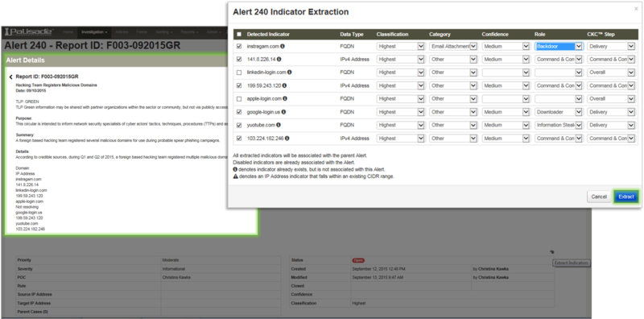Click the info icon beside instragam.com

(x=283, y=46)
